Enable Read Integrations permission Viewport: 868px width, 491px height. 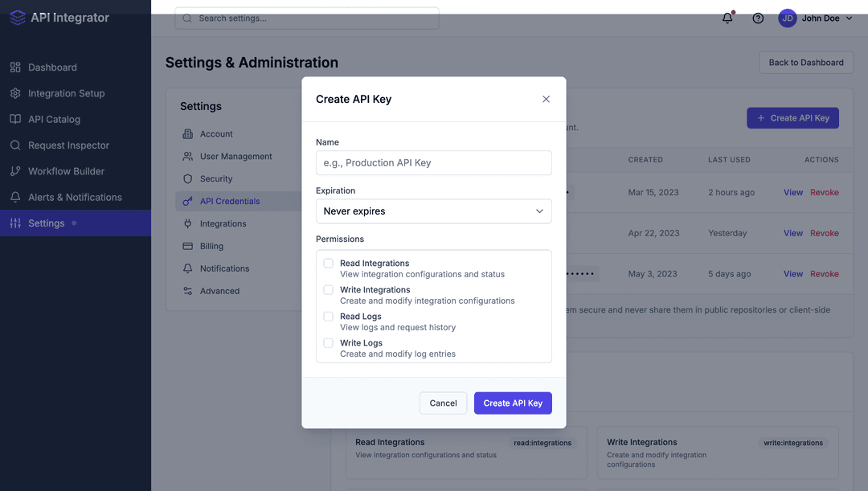tap(328, 263)
